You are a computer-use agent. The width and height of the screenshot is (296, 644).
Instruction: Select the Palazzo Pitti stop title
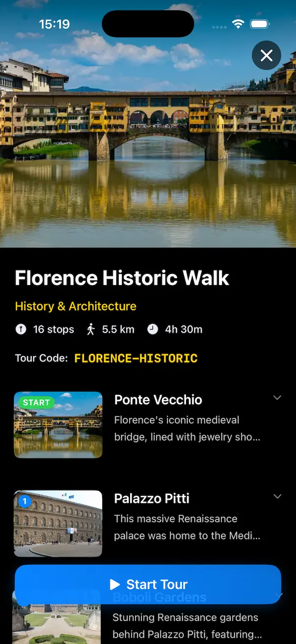152,499
